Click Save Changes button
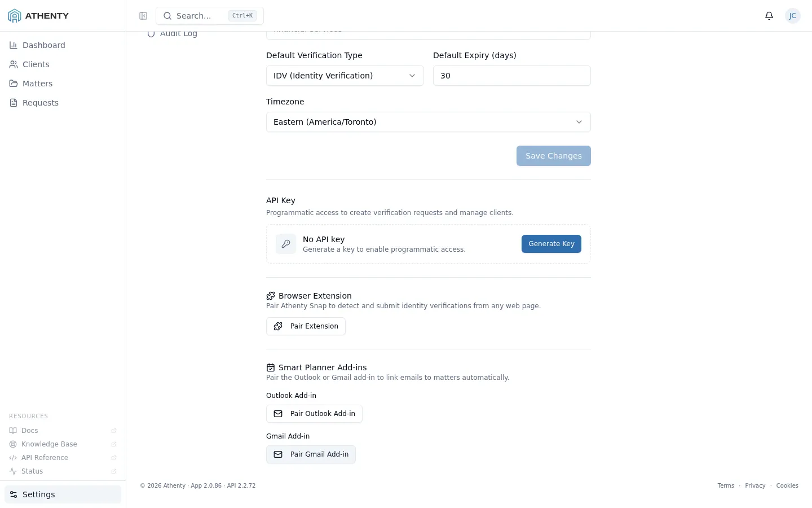This screenshot has width=812, height=508. pyautogui.click(x=554, y=156)
